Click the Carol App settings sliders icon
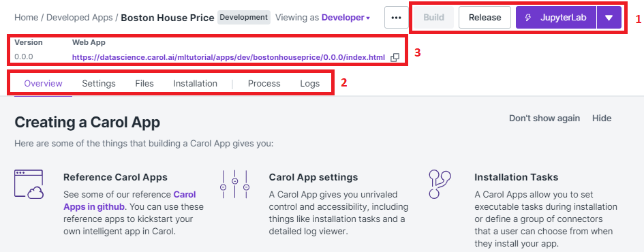This screenshot has width=644, height=252. point(235,185)
